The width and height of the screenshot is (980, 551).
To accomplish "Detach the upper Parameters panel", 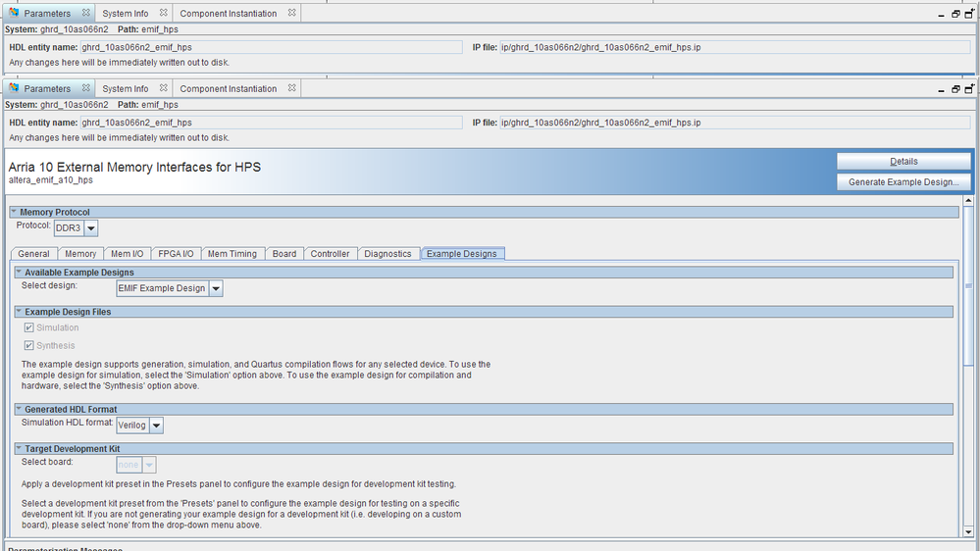I will [x=969, y=13].
